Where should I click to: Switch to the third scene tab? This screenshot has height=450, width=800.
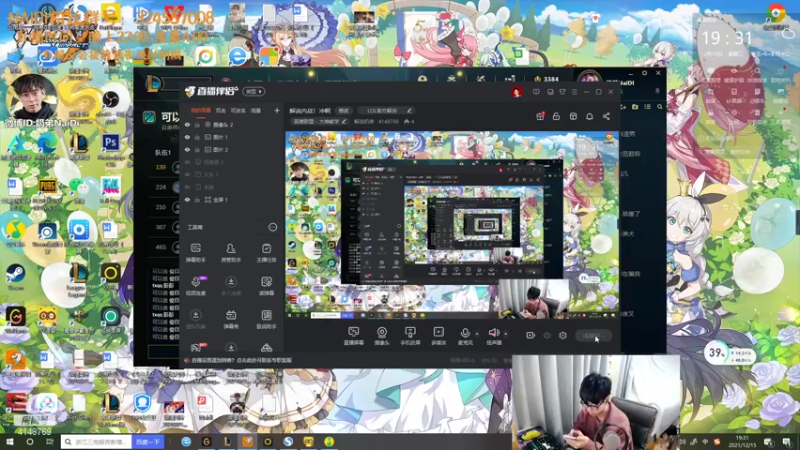[x=238, y=110]
